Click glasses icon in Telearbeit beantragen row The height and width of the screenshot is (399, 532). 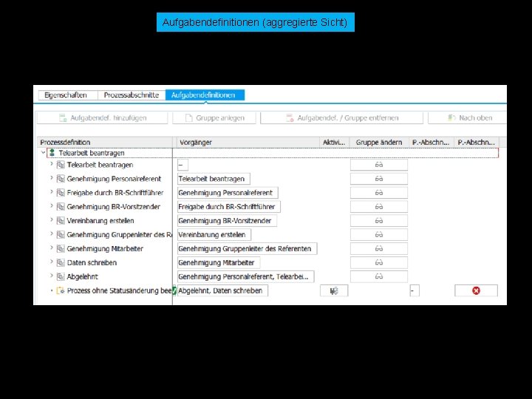tap(379, 165)
